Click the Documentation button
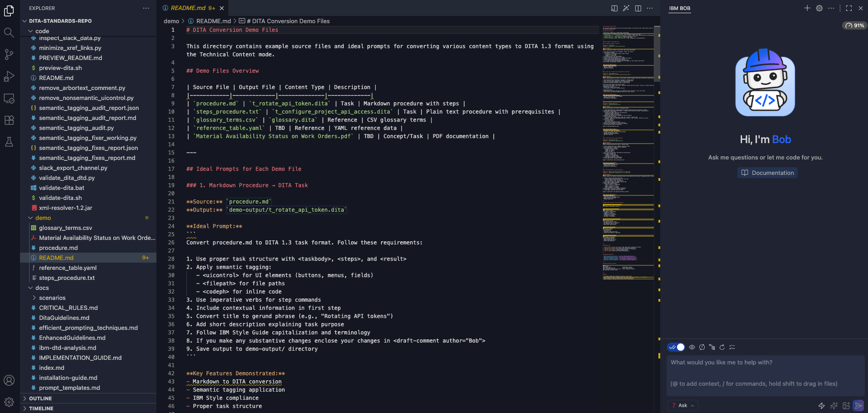This screenshot has width=868, height=413. click(767, 173)
